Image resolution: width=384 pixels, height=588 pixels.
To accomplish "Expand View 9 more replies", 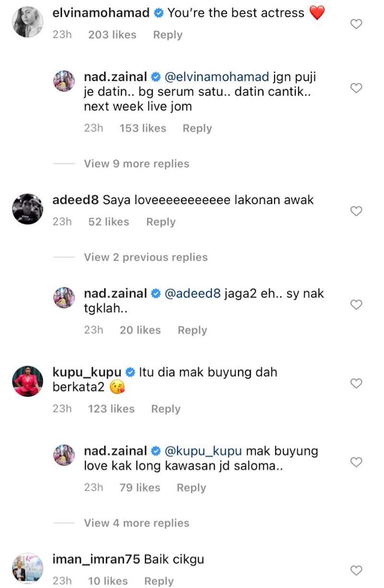I will (136, 164).
